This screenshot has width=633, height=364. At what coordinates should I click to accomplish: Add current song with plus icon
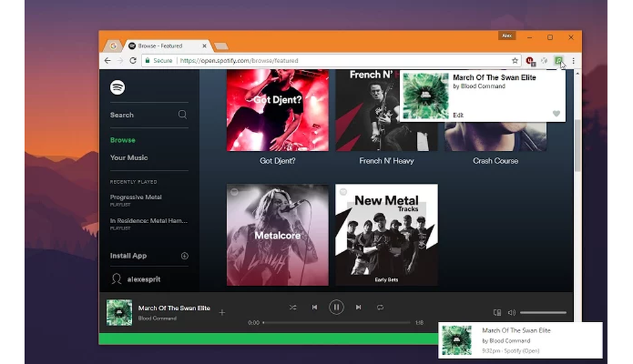(222, 313)
